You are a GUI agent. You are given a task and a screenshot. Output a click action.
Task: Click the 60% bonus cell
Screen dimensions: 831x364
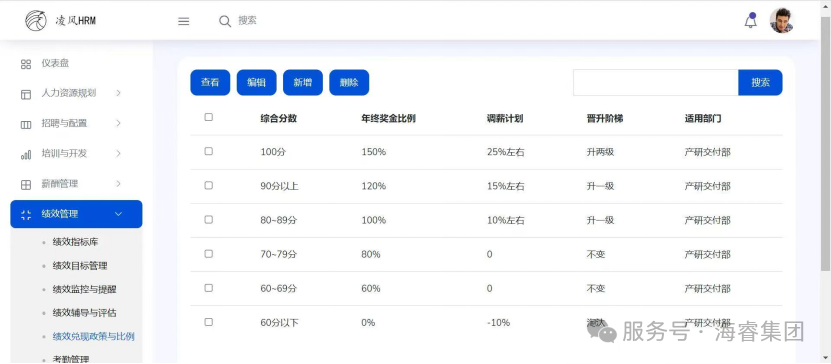[371, 289]
